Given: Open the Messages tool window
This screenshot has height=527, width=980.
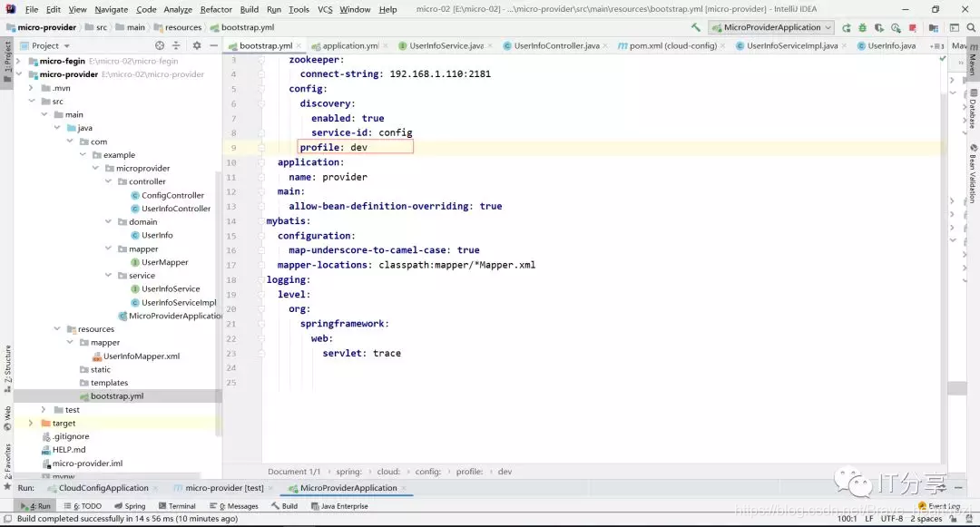Looking at the screenshot, I should tap(234, 506).
